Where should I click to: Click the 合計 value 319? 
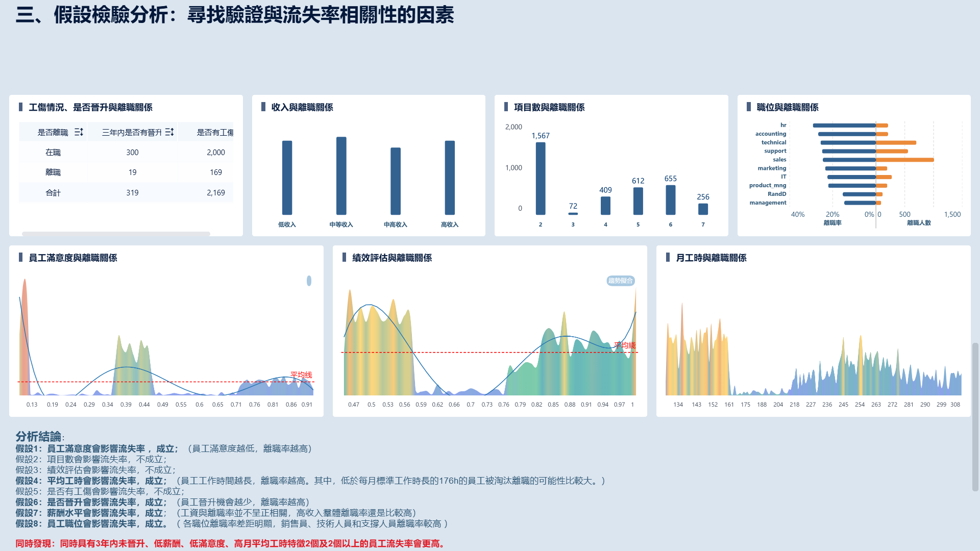132,193
